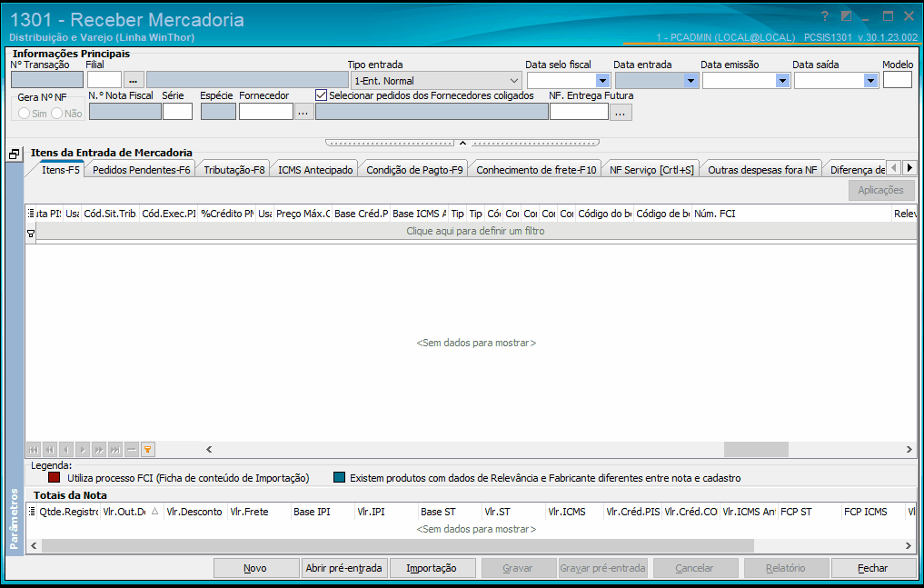Click the Modelo input field
Screen dimensions: 924x588
898,80
